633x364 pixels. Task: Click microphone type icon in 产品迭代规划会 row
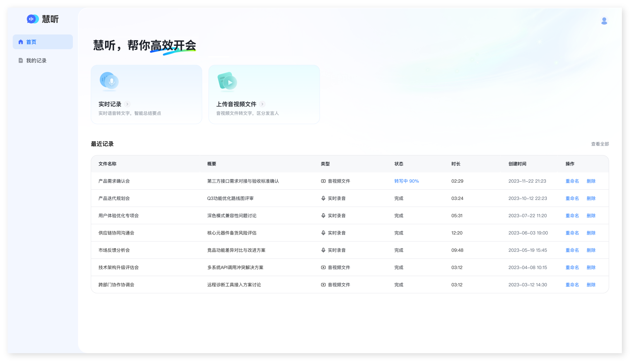click(323, 199)
